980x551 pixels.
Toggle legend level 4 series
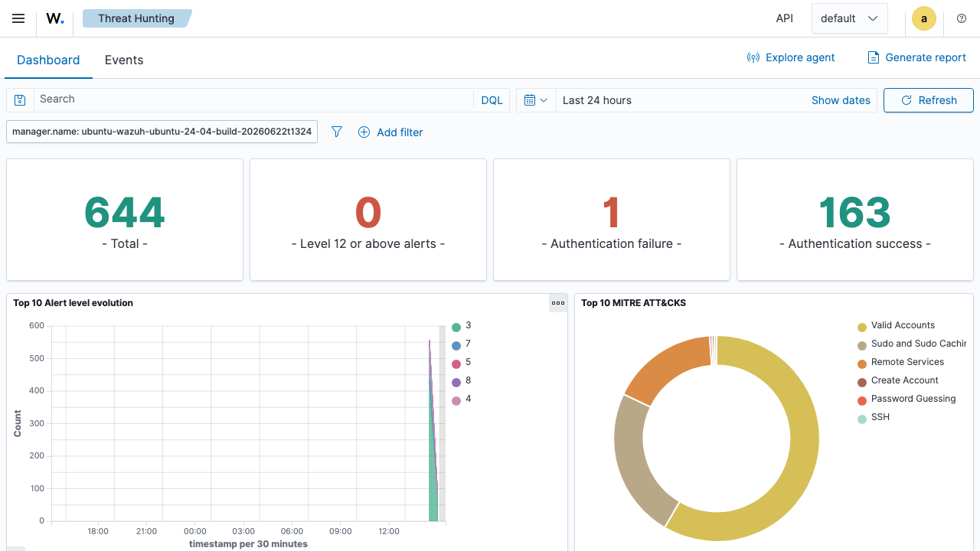point(462,399)
